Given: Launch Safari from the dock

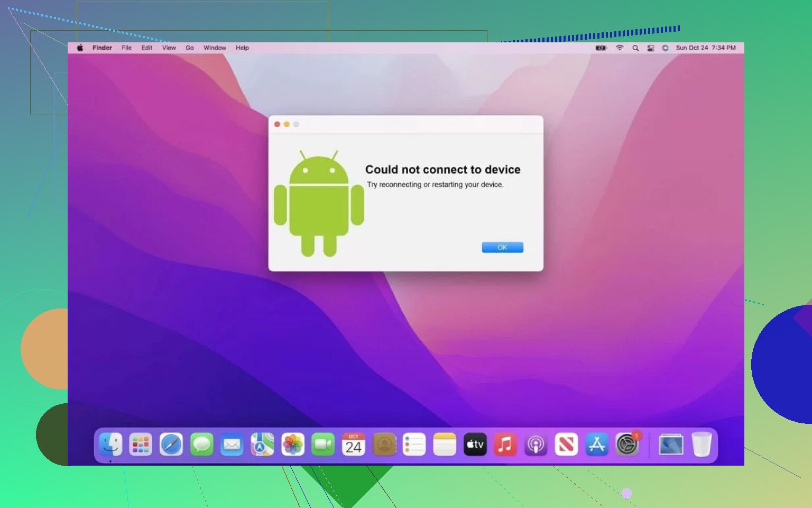Looking at the screenshot, I should click(x=171, y=444).
